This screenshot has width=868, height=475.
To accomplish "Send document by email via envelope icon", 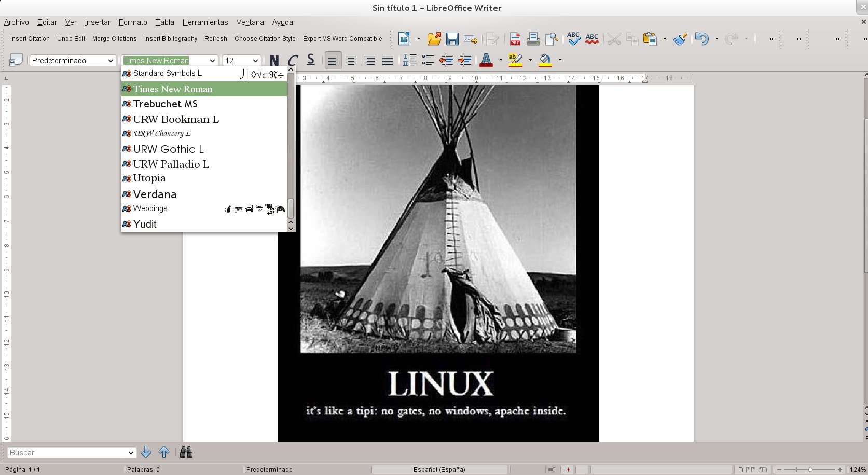I will click(471, 39).
